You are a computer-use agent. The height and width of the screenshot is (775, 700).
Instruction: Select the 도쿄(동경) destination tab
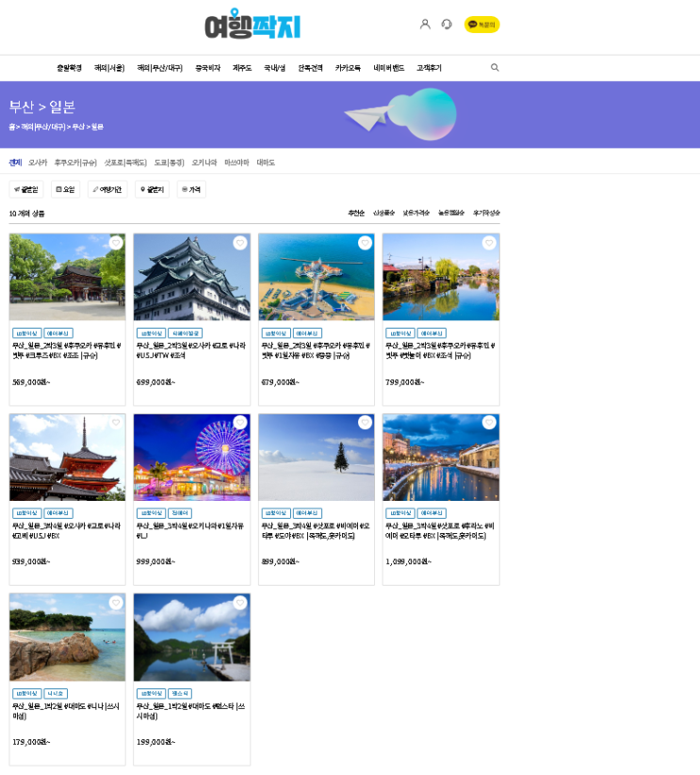169,162
